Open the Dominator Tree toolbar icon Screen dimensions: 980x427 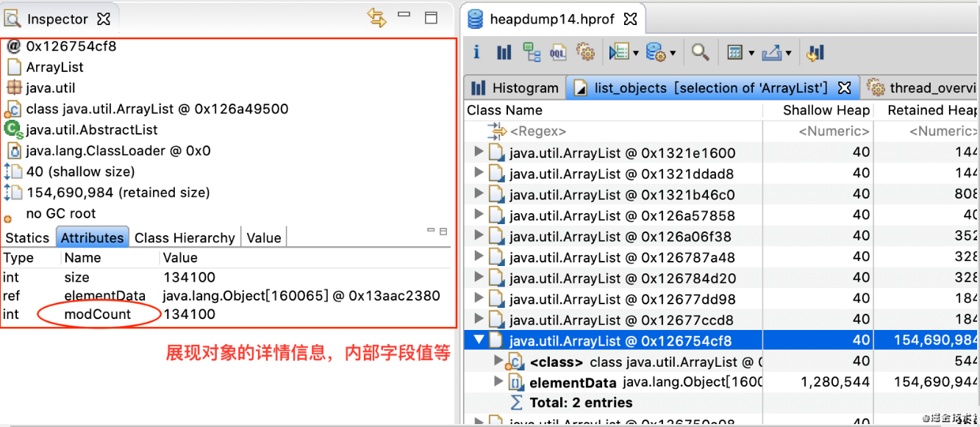pyautogui.click(x=532, y=52)
